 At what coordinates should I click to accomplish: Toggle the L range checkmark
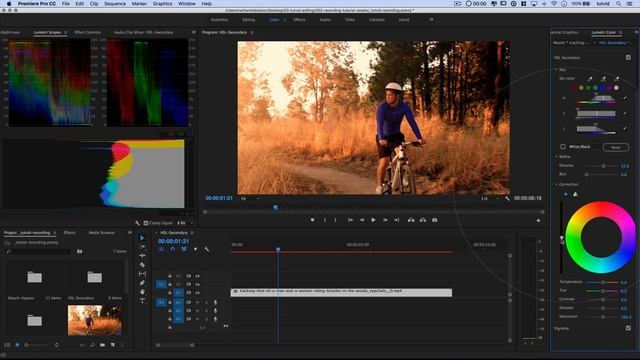click(624, 129)
